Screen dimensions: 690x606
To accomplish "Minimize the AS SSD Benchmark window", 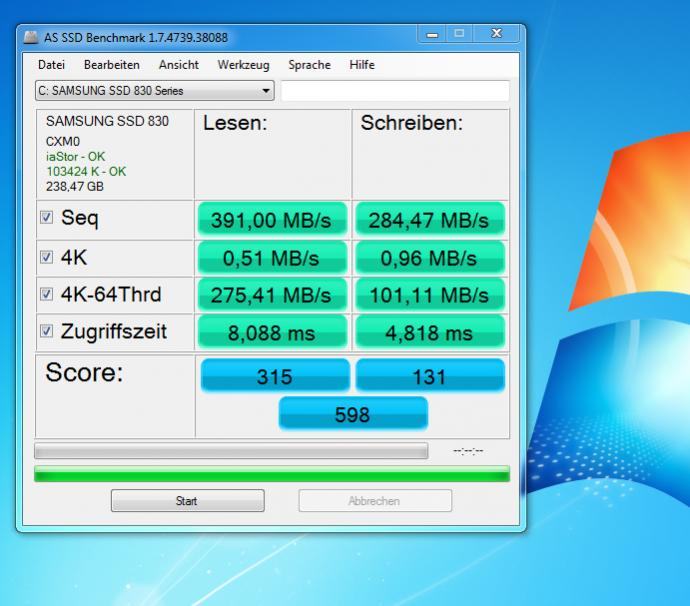I will pyautogui.click(x=432, y=34).
